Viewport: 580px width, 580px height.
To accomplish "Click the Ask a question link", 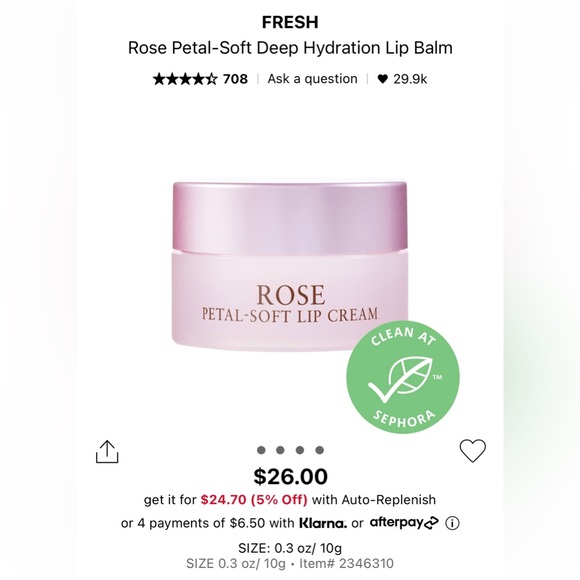I will pyautogui.click(x=313, y=79).
